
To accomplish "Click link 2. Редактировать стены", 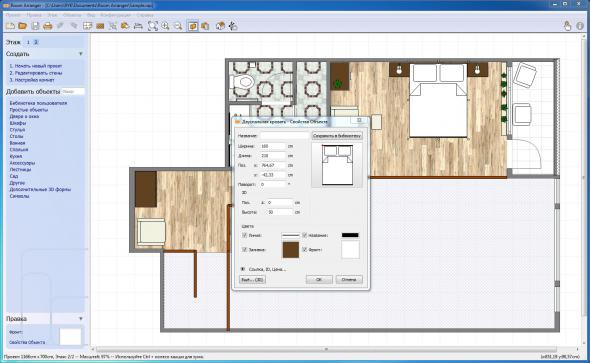I will (36, 73).
